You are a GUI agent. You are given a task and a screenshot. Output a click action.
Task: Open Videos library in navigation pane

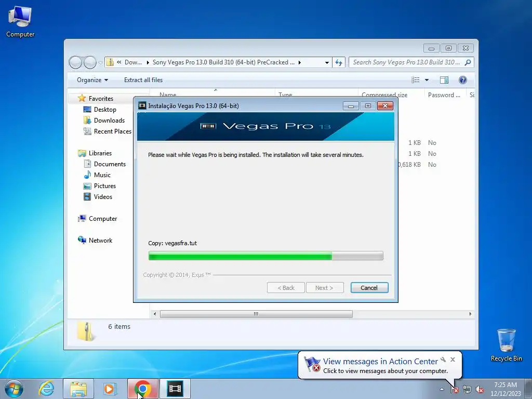[x=103, y=197]
